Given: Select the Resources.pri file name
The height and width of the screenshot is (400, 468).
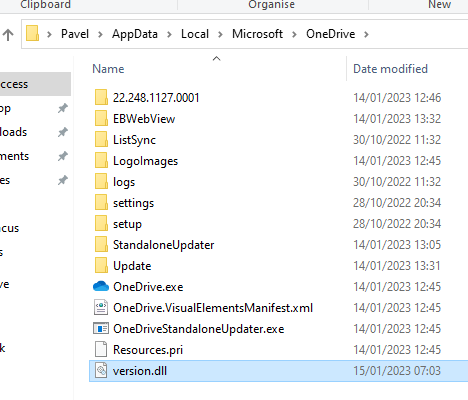Looking at the screenshot, I should point(148,350).
